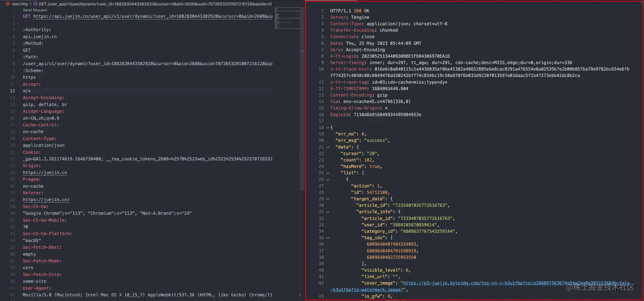
Task: Follow the https://juejin.cn Origin link
Action: (45, 173)
